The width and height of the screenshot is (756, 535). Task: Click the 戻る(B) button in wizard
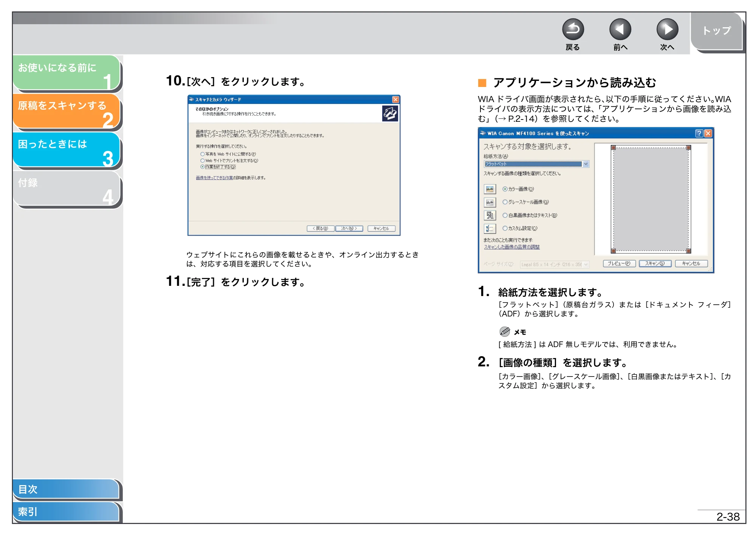click(320, 228)
